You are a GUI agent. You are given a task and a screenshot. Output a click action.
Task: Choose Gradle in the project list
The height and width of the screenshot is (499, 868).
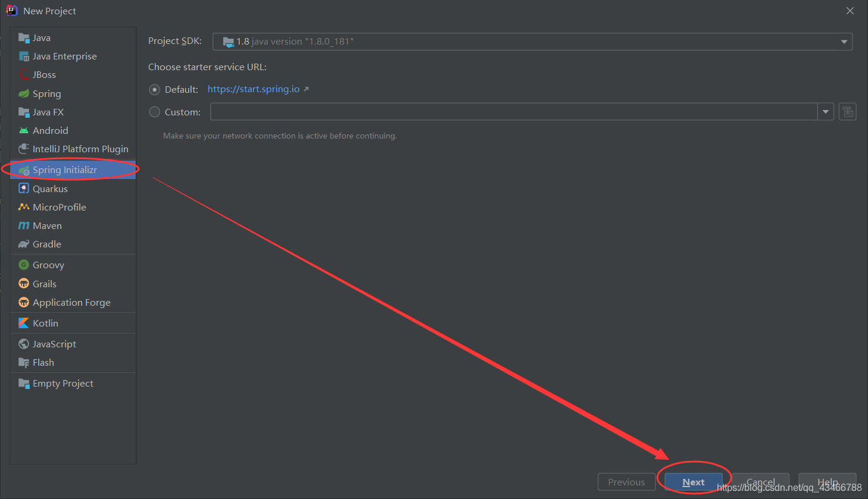[73, 244]
